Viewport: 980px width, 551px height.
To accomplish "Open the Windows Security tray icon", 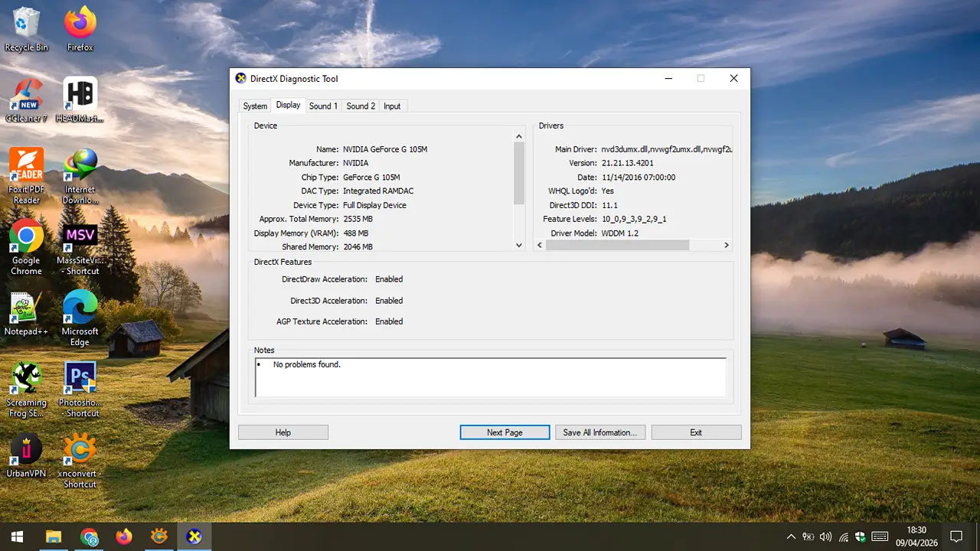I will 860,536.
